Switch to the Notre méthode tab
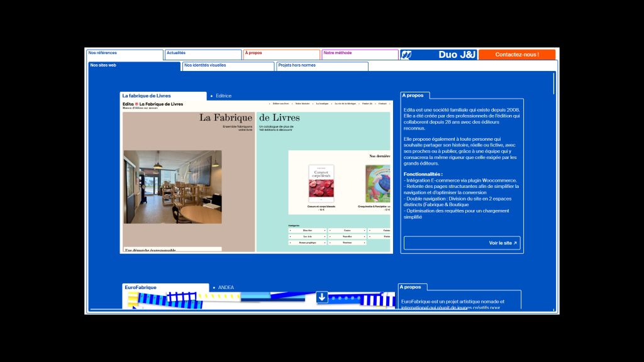This screenshot has width=644, height=362. pos(360,55)
